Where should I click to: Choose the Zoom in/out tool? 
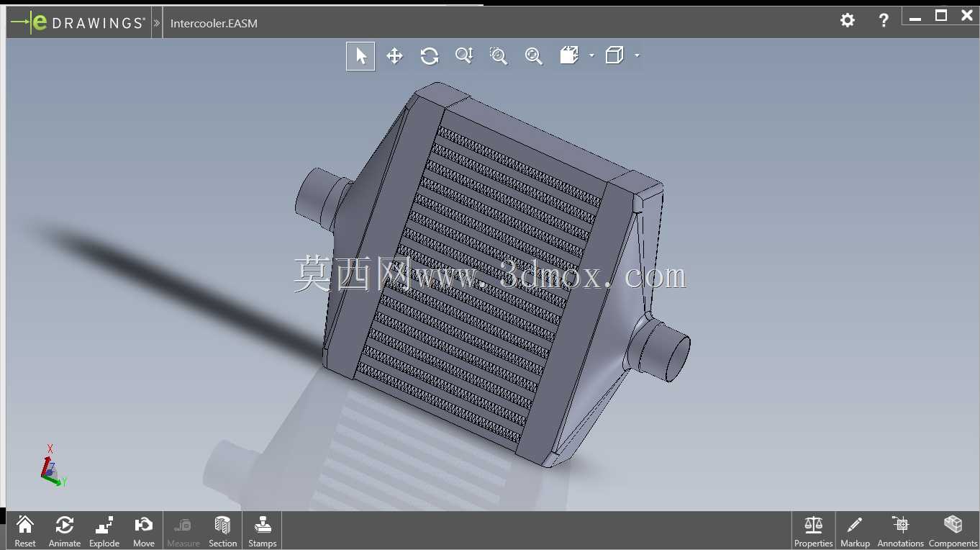(464, 56)
